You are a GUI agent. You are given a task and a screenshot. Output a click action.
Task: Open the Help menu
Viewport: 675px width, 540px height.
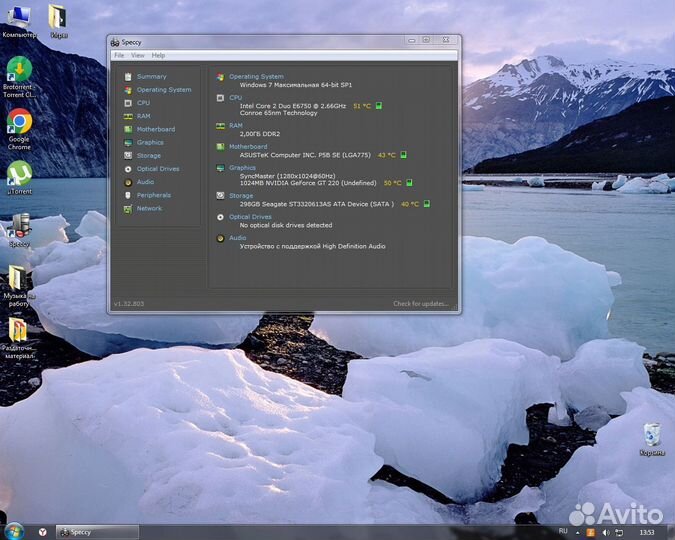click(158, 55)
